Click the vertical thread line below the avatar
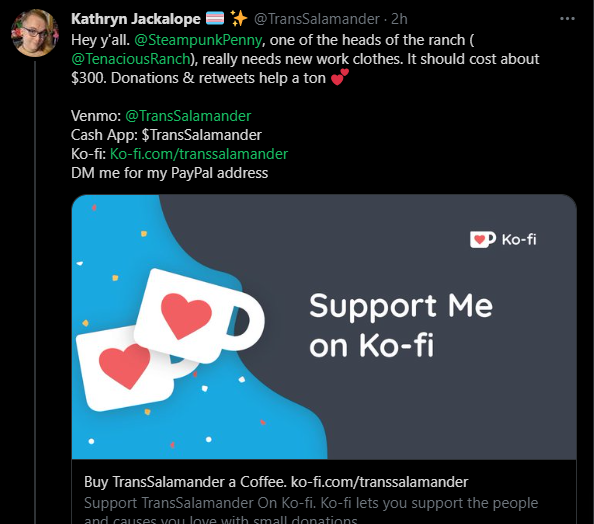This screenshot has width=594, height=524. coord(35,293)
